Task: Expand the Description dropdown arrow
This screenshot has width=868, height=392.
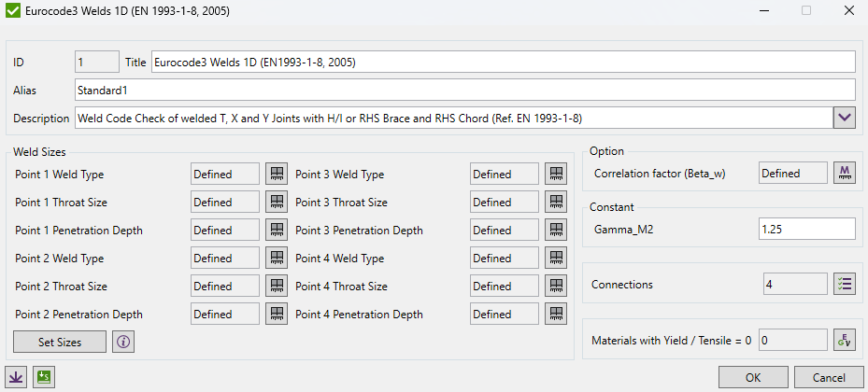Action: (845, 118)
